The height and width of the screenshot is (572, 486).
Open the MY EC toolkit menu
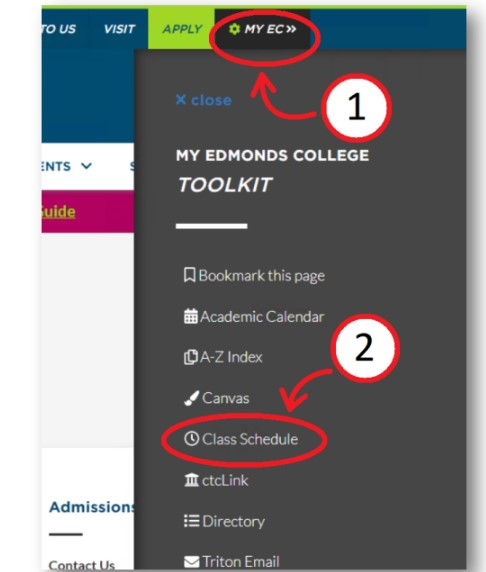pos(262,29)
